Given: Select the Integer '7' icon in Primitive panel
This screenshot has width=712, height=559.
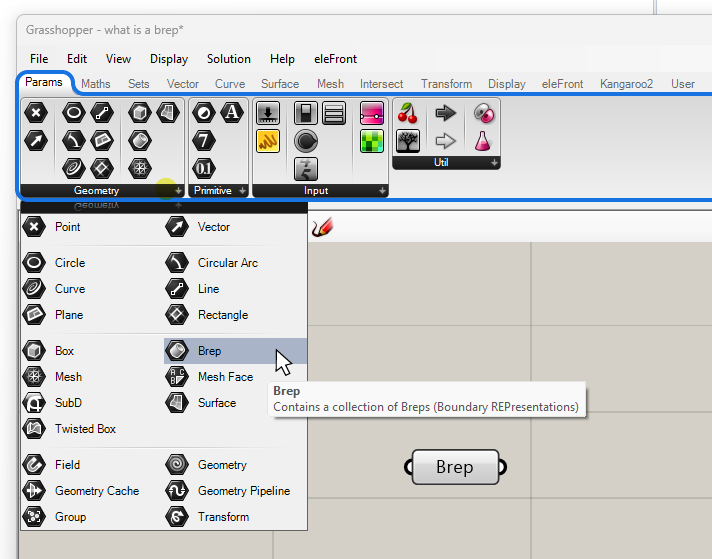Looking at the screenshot, I should click(203, 140).
